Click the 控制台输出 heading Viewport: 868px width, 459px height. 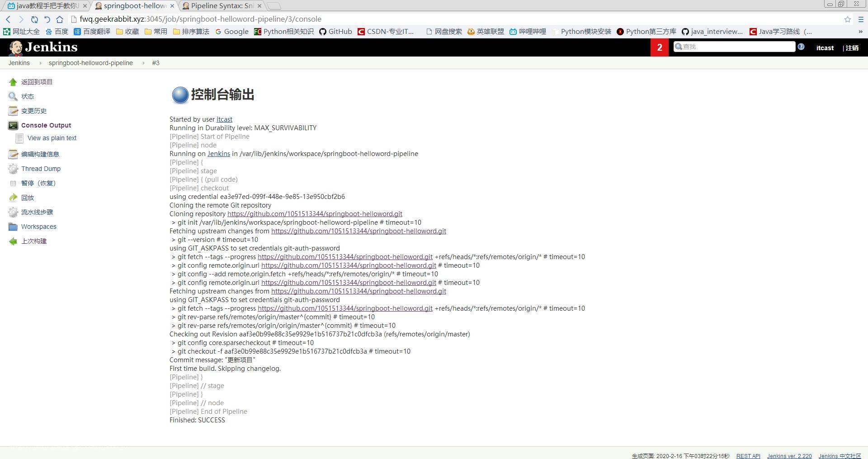pos(222,95)
